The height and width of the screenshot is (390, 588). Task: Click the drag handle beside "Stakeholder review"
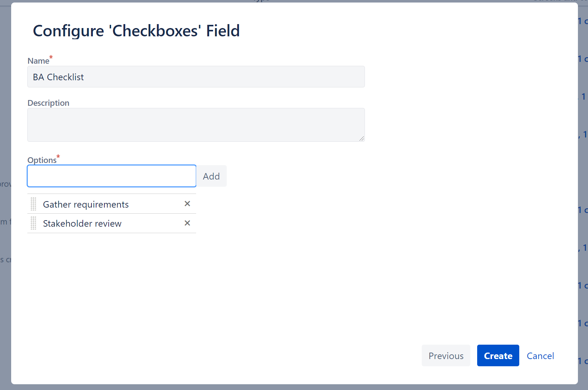tap(33, 223)
